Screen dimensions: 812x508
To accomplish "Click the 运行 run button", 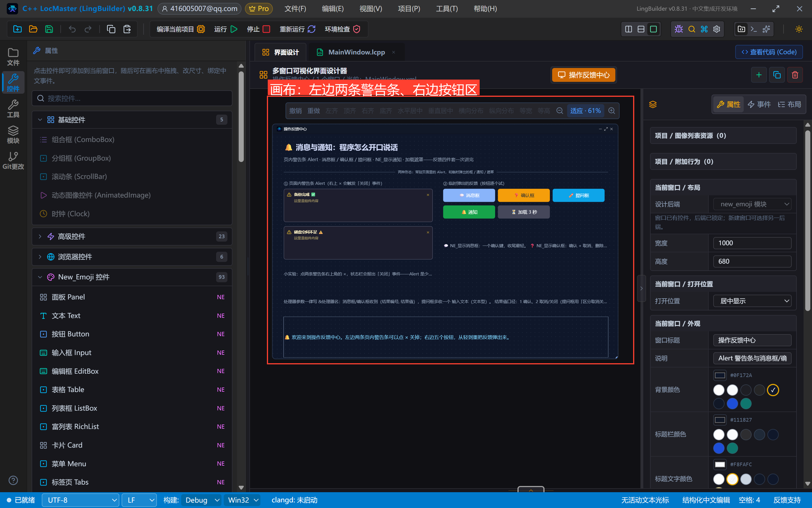I will click(x=226, y=29).
